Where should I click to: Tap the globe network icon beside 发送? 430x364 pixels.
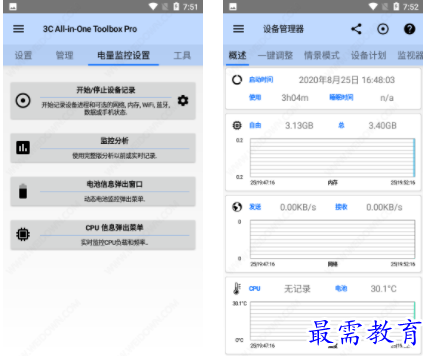(x=237, y=207)
